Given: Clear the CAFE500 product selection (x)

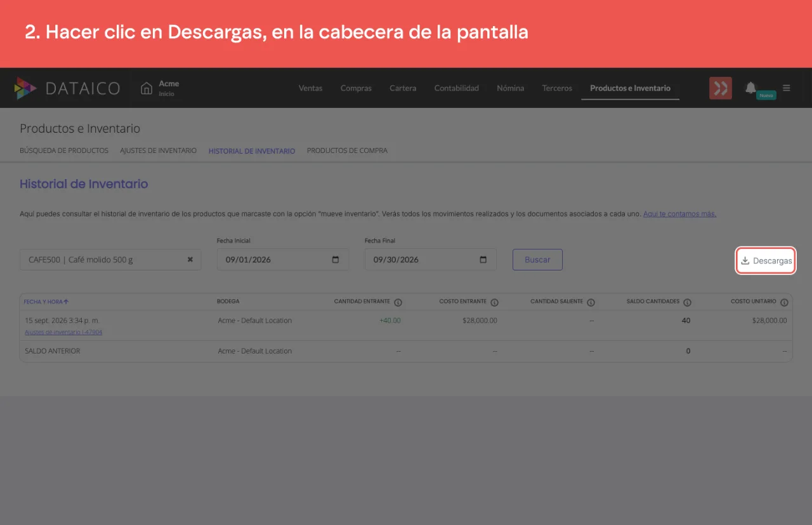Looking at the screenshot, I should (x=190, y=260).
